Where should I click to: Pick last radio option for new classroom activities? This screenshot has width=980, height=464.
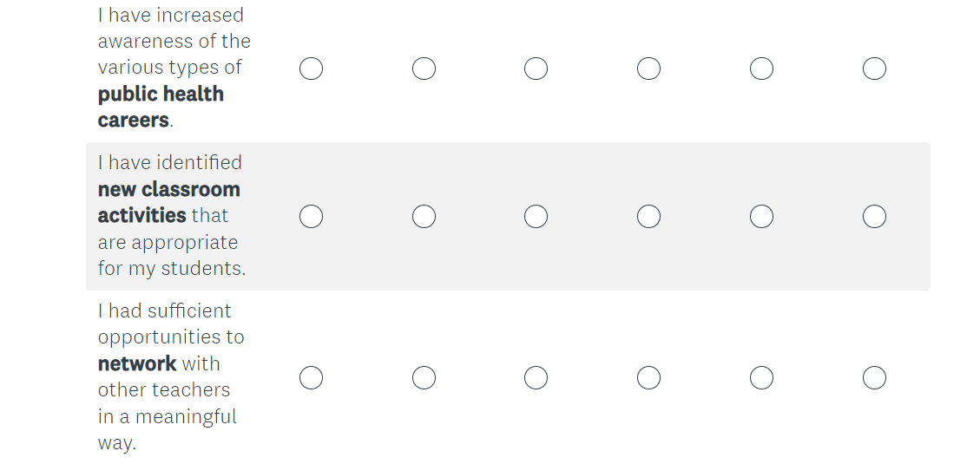coord(874,216)
